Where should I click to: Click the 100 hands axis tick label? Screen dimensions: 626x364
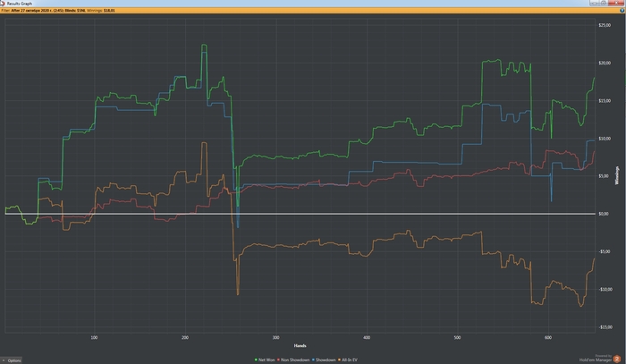click(94, 338)
